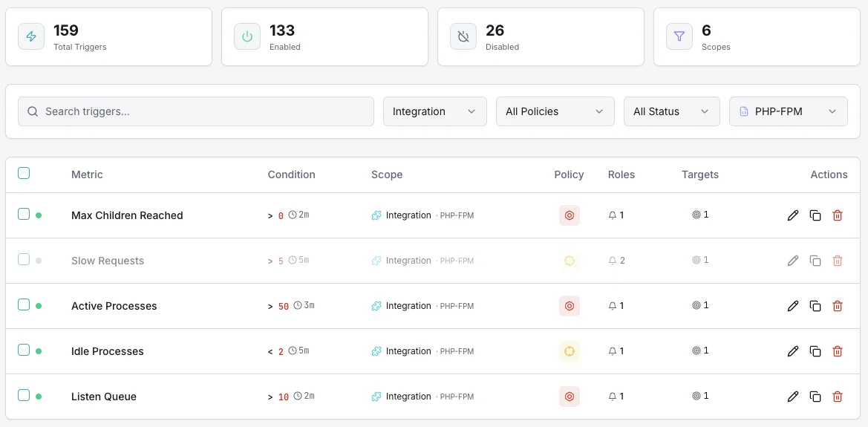Image resolution: width=868 pixels, height=427 pixels.
Task: Click the '> 50' condition in Active Processes row
Action: tap(278, 306)
